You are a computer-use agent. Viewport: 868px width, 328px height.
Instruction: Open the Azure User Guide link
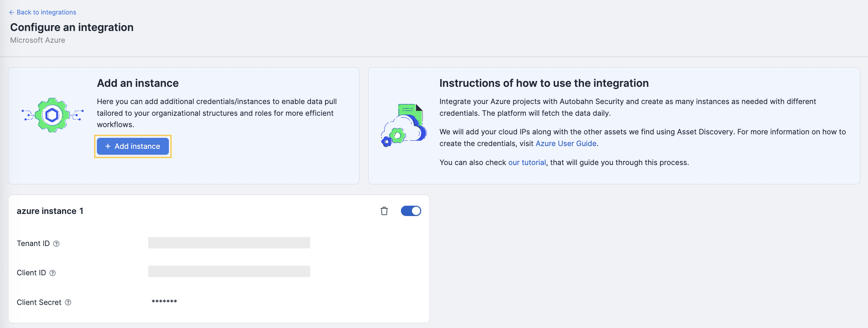point(566,143)
